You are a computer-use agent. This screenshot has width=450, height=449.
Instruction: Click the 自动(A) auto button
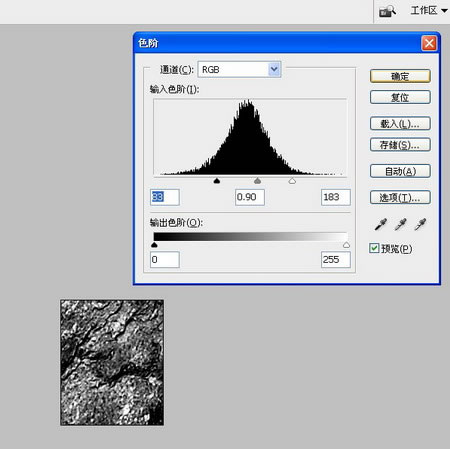click(x=400, y=171)
